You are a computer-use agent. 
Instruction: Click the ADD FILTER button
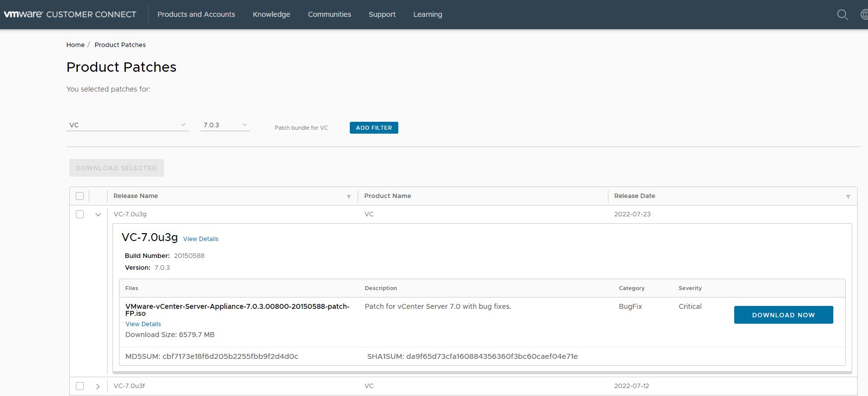pos(374,128)
